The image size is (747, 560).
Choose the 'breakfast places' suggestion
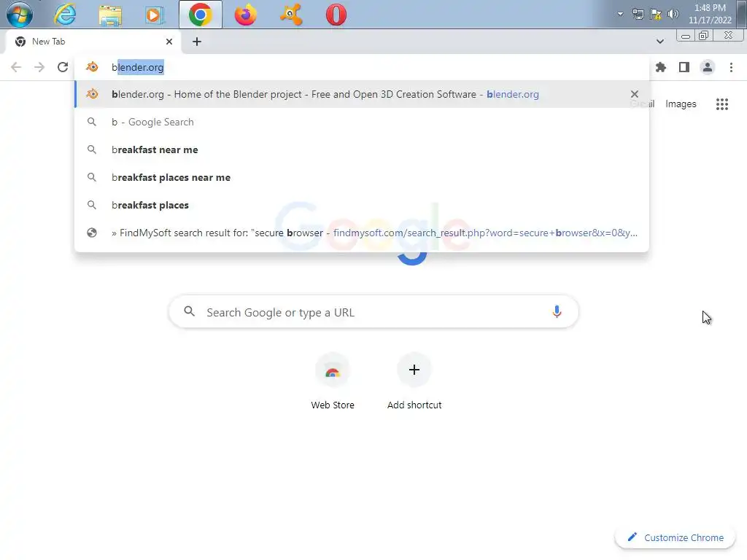362,205
